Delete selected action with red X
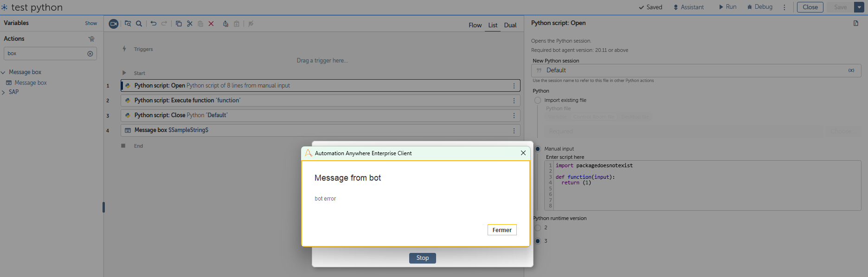The width and height of the screenshot is (868, 277). tap(211, 24)
